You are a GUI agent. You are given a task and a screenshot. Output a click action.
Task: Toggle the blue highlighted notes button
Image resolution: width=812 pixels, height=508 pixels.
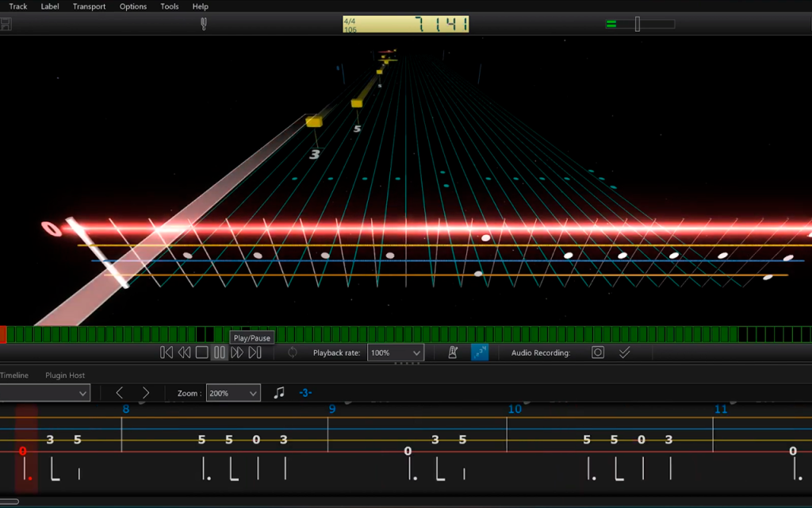(x=480, y=352)
